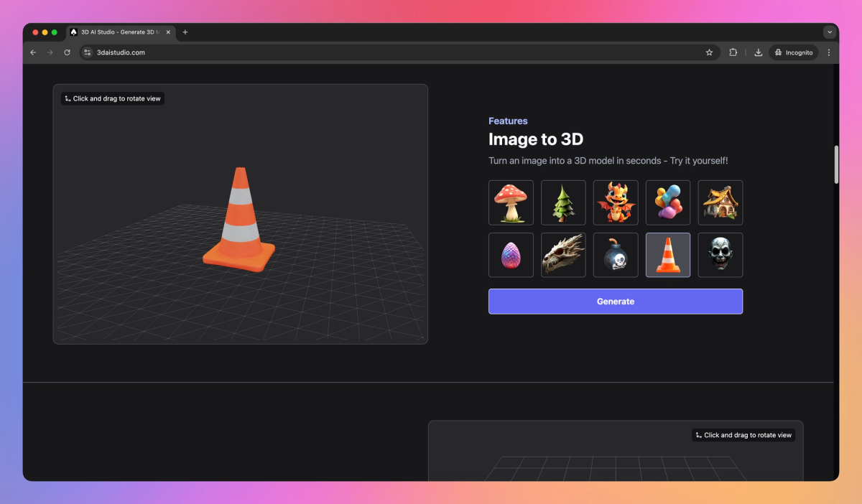Select the colorful blob shapes sample

click(x=667, y=202)
